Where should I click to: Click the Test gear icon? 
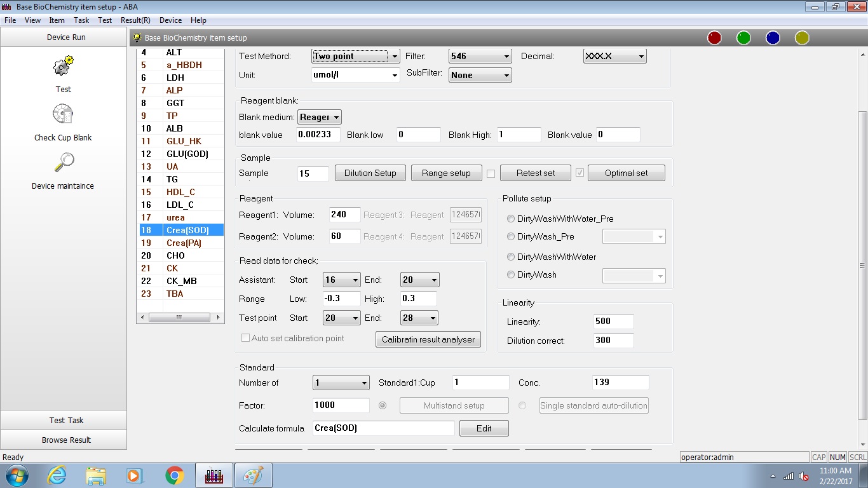pyautogui.click(x=63, y=66)
